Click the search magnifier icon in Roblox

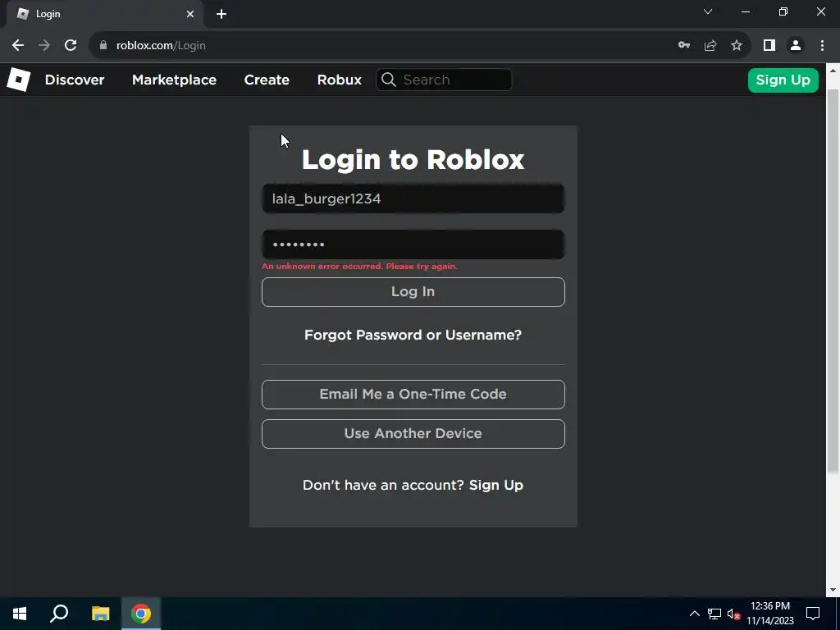point(388,80)
